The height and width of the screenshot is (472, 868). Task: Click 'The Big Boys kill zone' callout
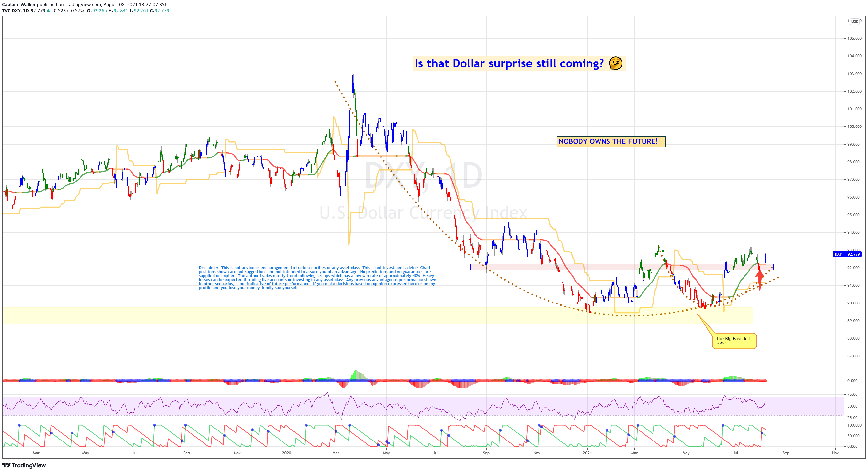734,341
